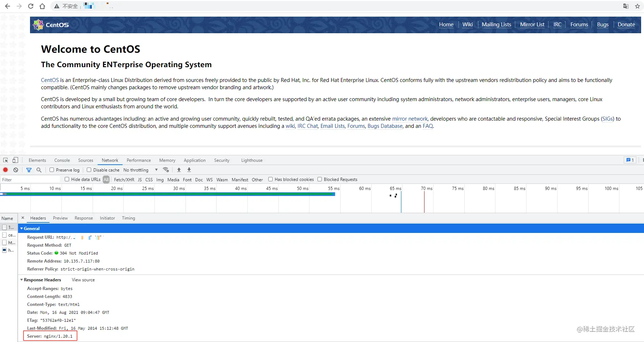644x342 pixels.
Task: Open the Application tab
Action: click(x=195, y=160)
